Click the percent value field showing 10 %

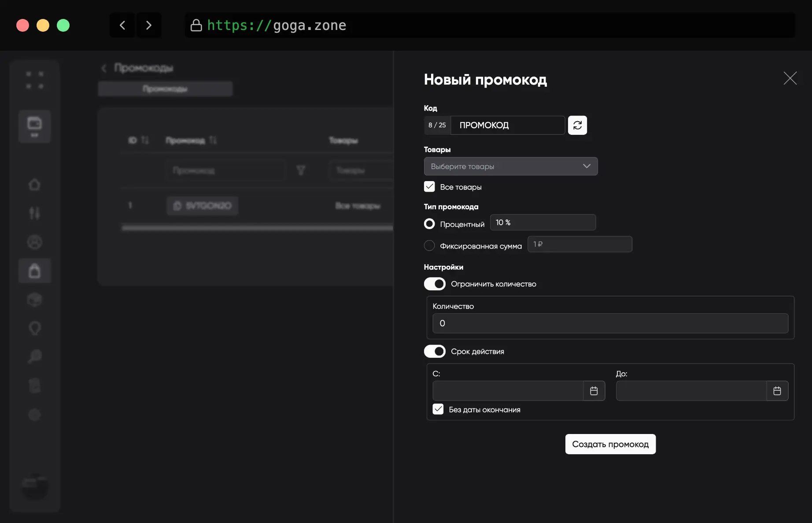point(543,223)
